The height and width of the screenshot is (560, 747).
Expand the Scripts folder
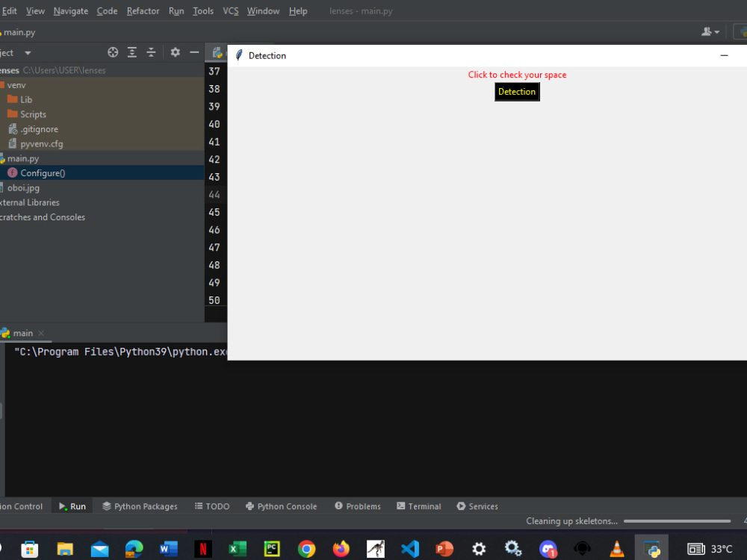click(x=32, y=114)
